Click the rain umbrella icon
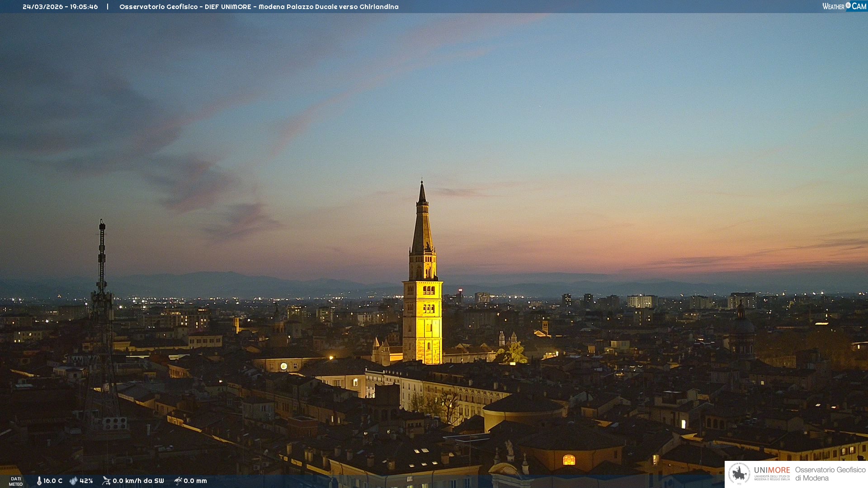The image size is (868, 488). [178, 481]
